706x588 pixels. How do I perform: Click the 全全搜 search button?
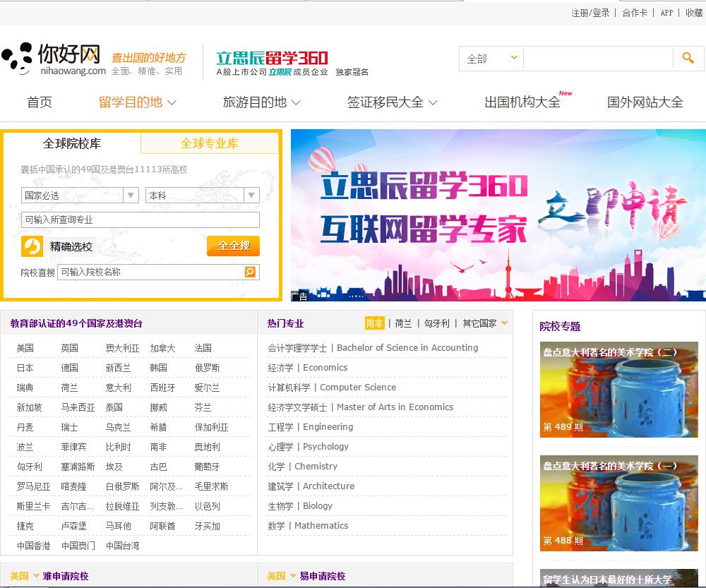coord(233,246)
